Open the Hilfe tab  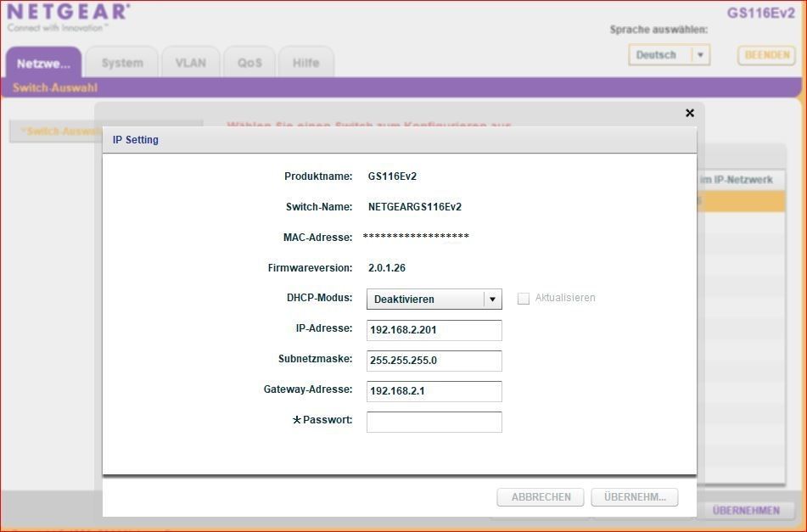coord(305,63)
